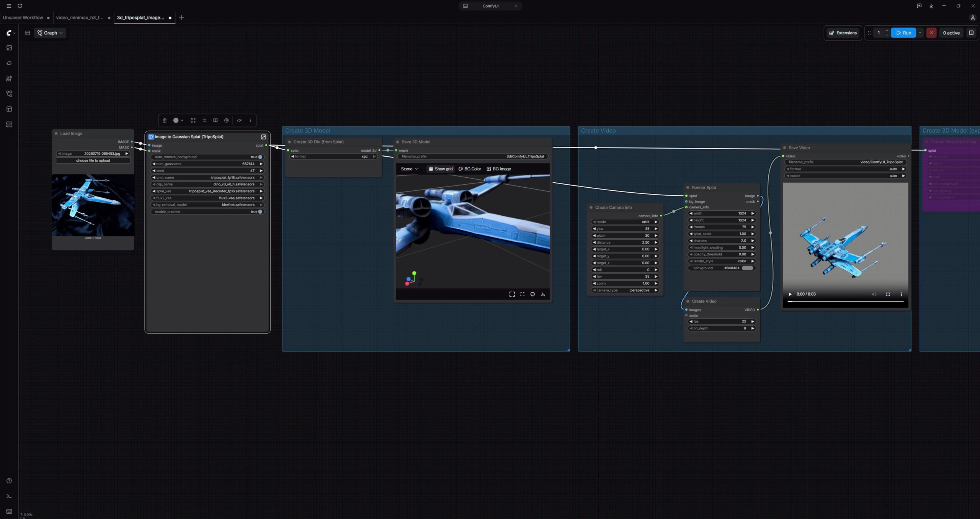Click the BG Image option in the viewer
This screenshot has width=980, height=519.
point(499,169)
